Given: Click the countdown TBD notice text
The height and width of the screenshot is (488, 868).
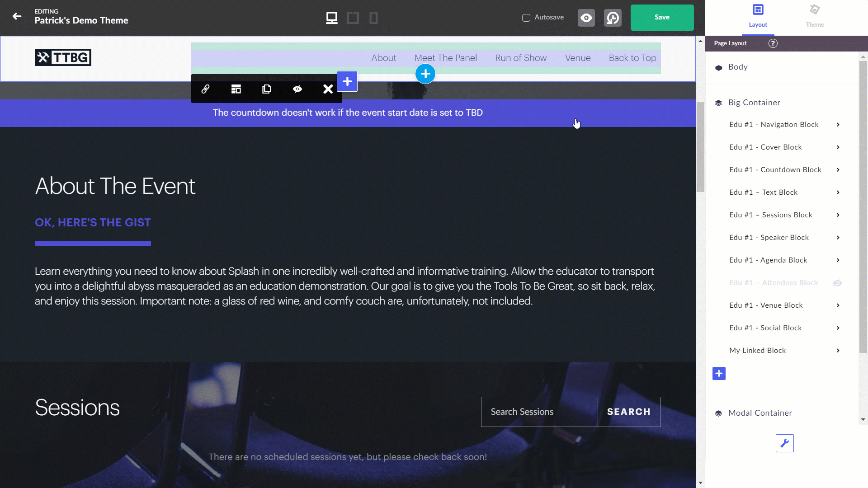Looking at the screenshot, I should (x=348, y=113).
